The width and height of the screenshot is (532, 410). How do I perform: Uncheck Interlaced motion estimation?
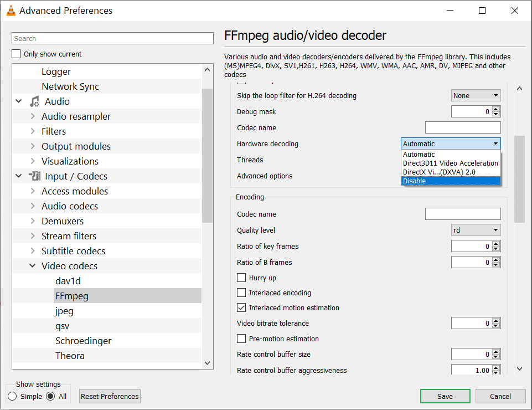click(x=241, y=307)
